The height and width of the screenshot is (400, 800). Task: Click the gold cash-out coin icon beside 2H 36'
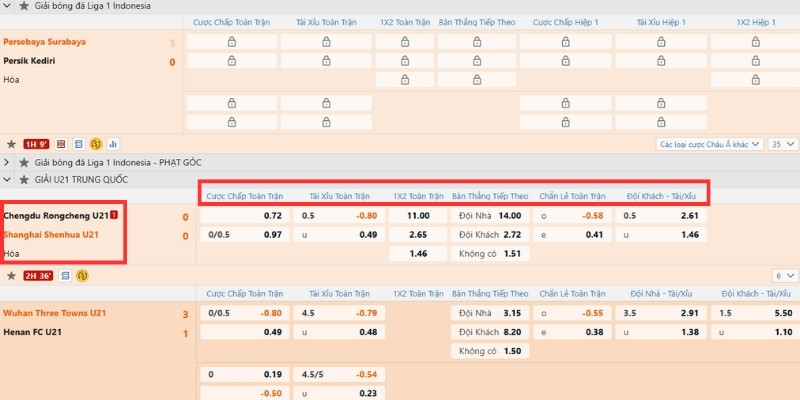coord(82,276)
